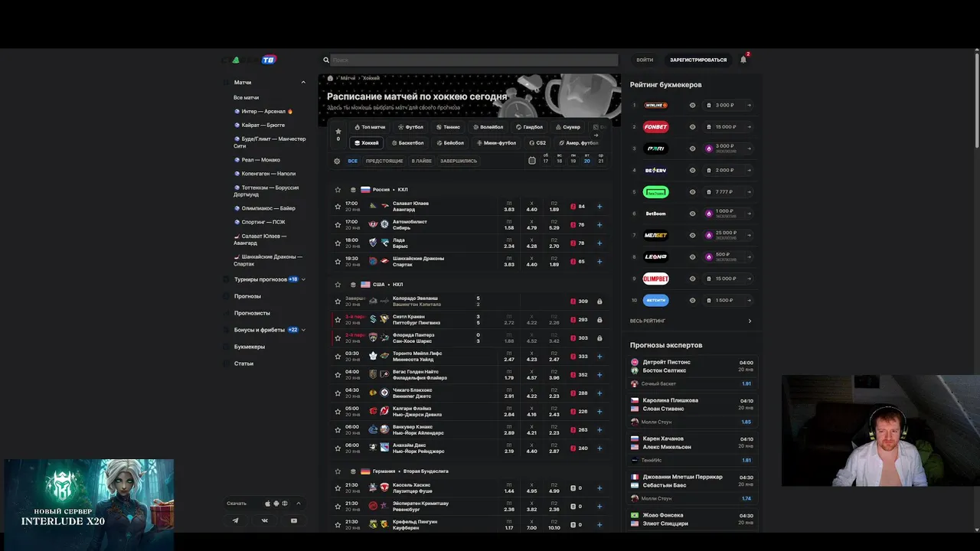
Task: Click the breadcrumb home icon
Action: [330, 78]
